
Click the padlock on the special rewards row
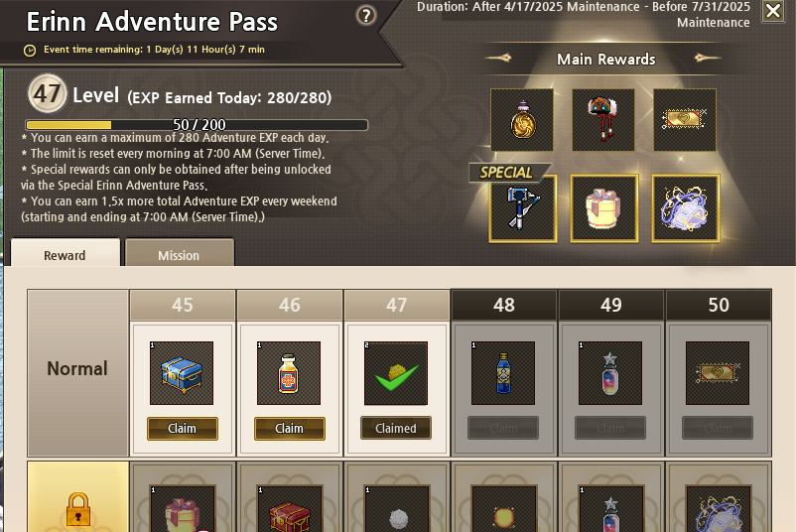(78, 509)
